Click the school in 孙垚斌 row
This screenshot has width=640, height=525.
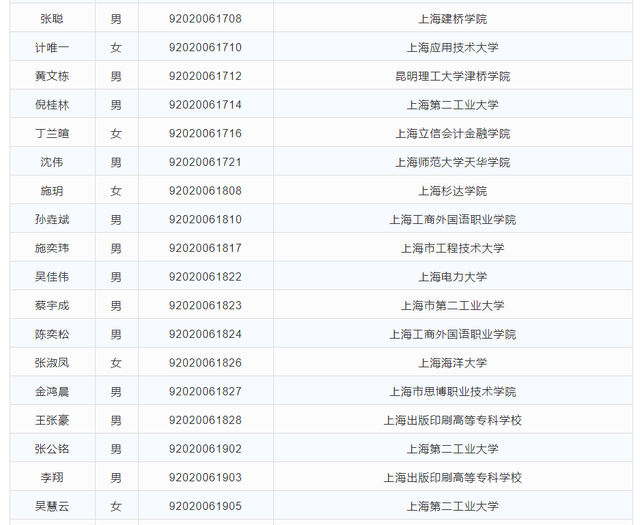point(453,220)
